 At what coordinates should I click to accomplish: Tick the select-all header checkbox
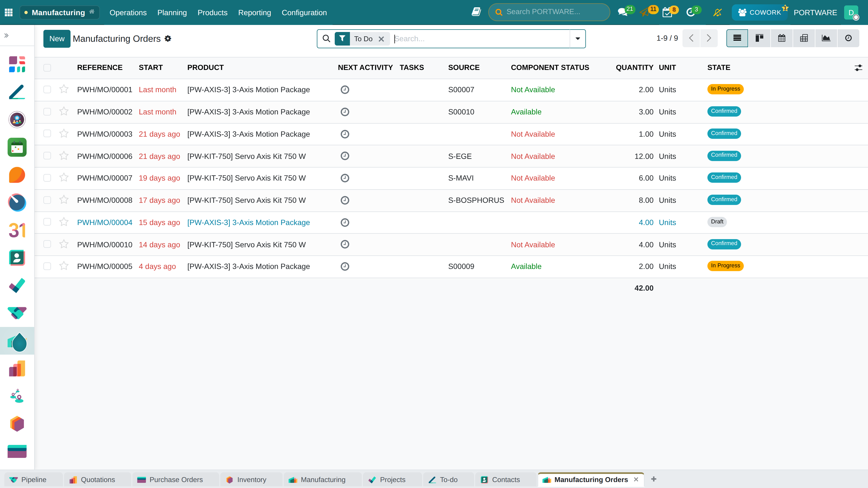47,68
